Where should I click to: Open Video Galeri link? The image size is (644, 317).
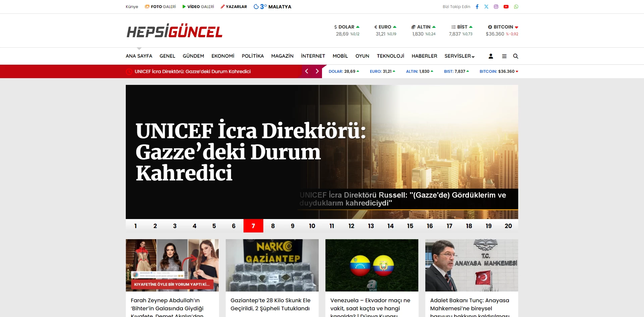click(x=198, y=7)
